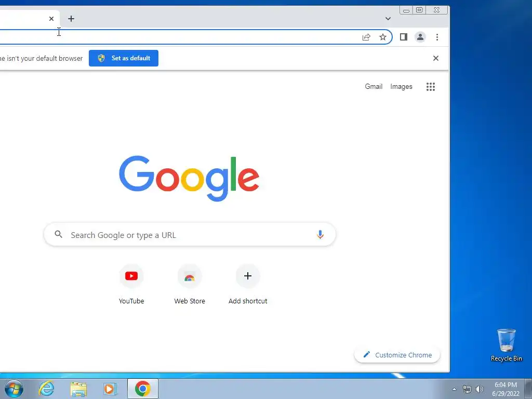Open the YouTube shortcut
Viewport: 532px width, 399px height.
pyautogui.click(x=131, y=284)
